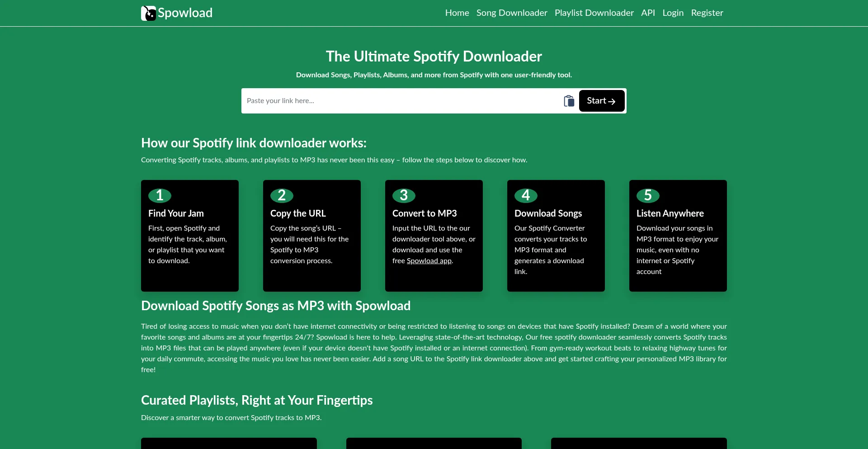Click the Copy the URL card heading
This screenshot has height=449, width=868.
(x=298, y=213)
